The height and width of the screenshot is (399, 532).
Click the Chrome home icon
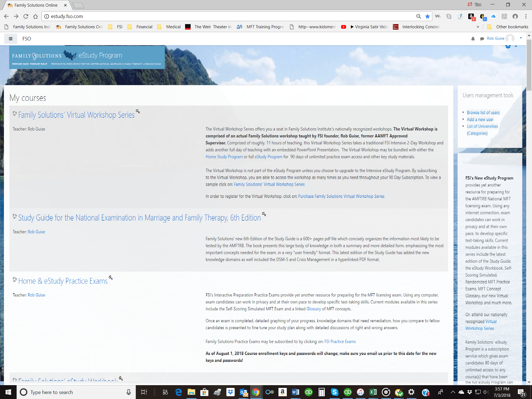coord(35,16)
